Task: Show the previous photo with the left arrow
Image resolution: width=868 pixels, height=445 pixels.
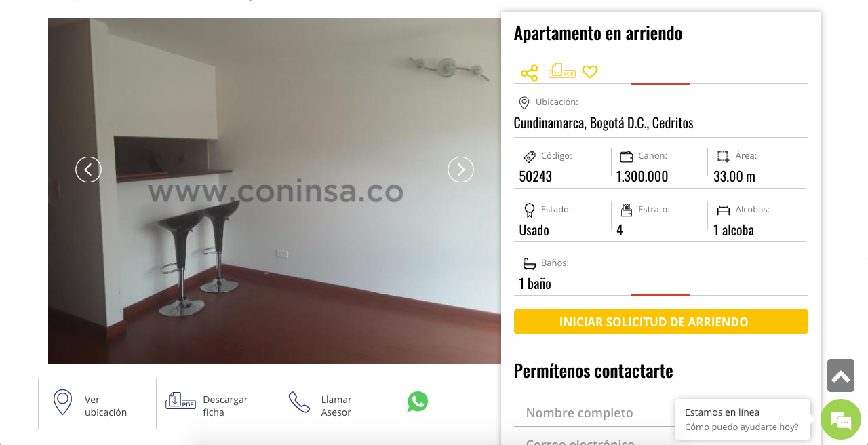Action: click(88, 170)
